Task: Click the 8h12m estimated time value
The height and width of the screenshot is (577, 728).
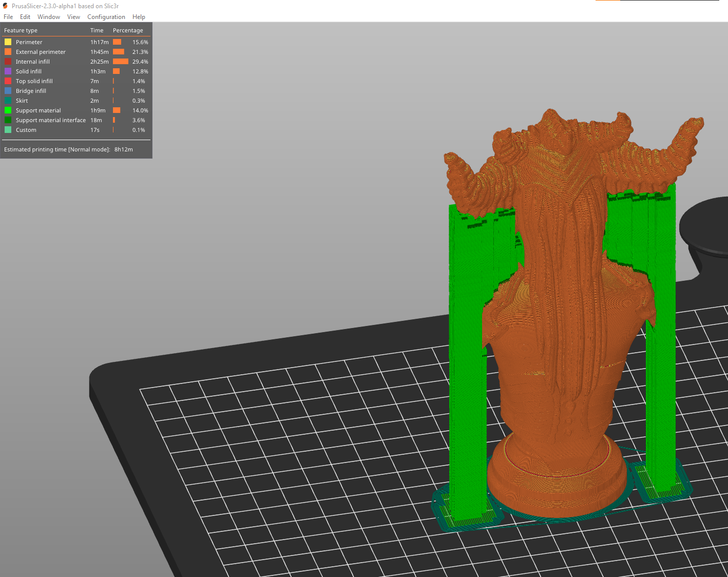Action: tap(124, 149)
